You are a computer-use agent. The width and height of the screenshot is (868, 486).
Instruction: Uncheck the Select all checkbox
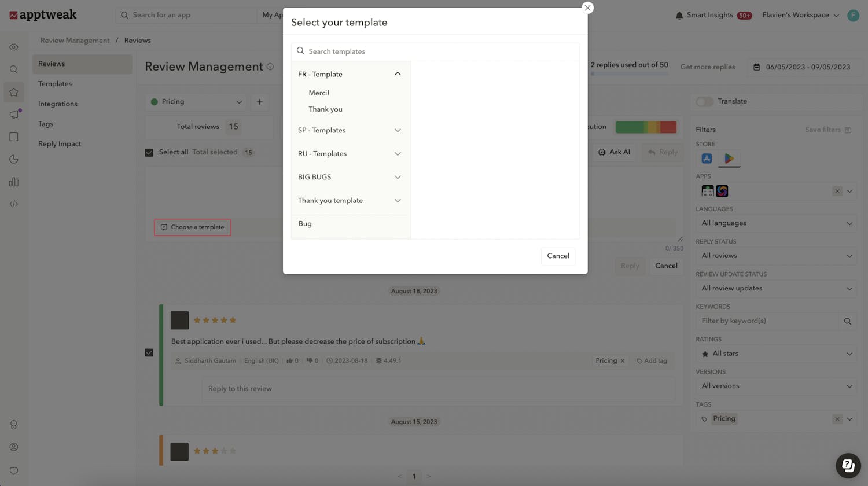149,153
